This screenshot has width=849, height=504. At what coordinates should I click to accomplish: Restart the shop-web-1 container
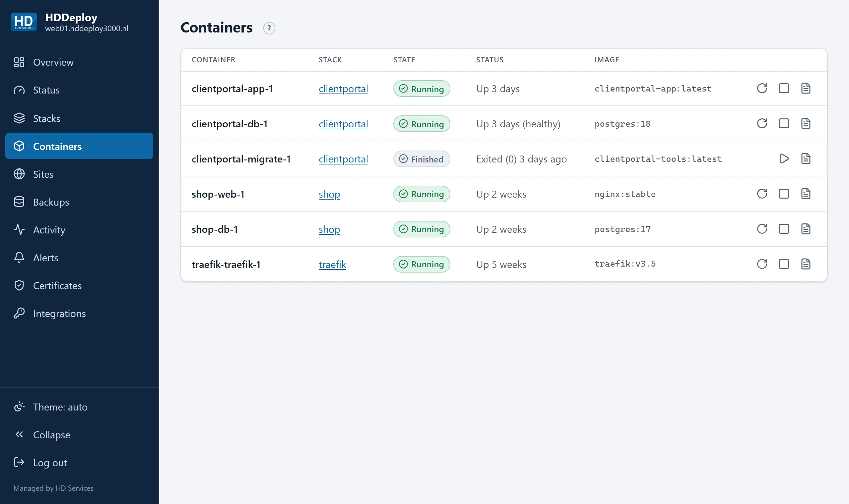tap(762, 194)
